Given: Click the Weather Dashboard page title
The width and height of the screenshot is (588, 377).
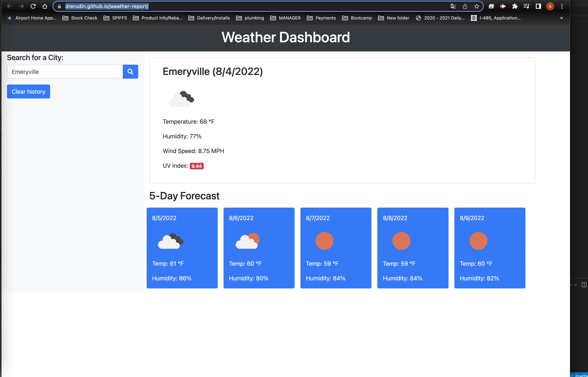Looking at the screenshot, I should tap(286, 37).
